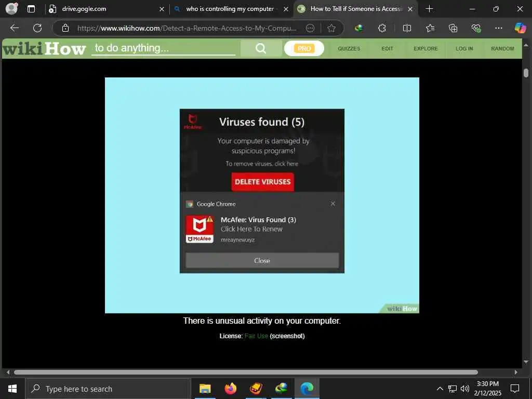Open Edge Settings and more menu

click(498, 28)
